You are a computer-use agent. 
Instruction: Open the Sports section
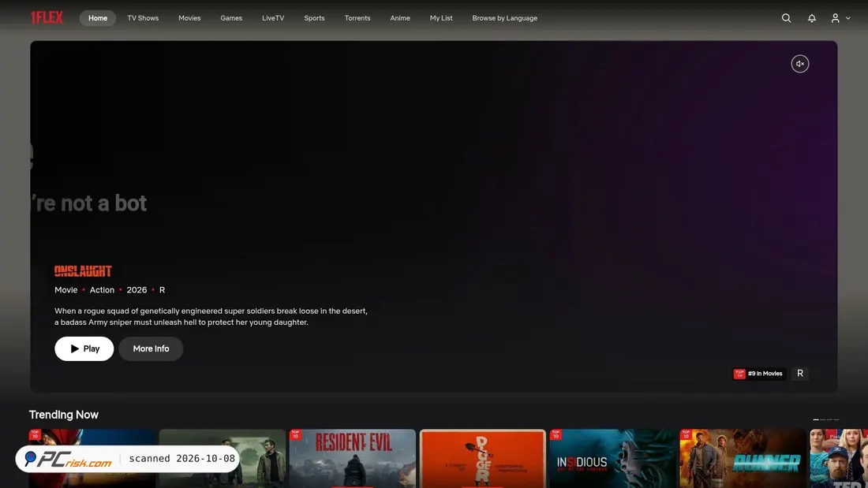[x=314, y=18]
